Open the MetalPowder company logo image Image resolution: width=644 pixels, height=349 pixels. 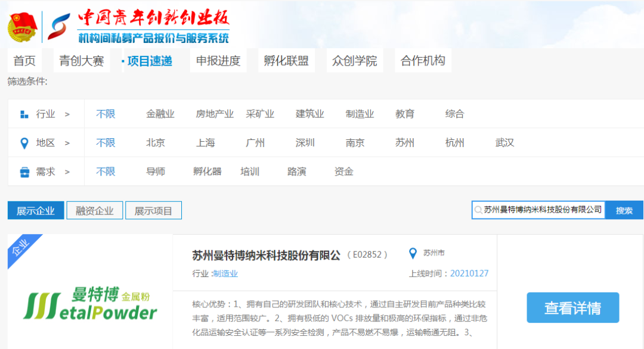coord(90,304)
